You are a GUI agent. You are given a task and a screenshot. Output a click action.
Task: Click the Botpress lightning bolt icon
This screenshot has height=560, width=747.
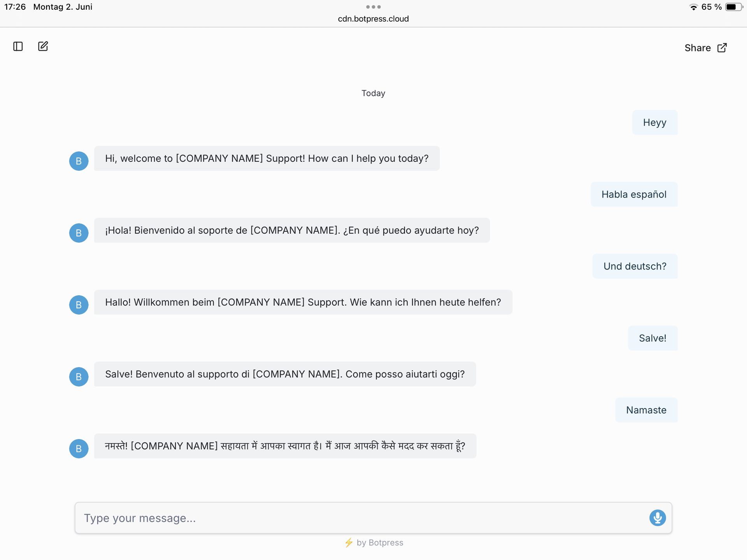click(x=349, y=542)
